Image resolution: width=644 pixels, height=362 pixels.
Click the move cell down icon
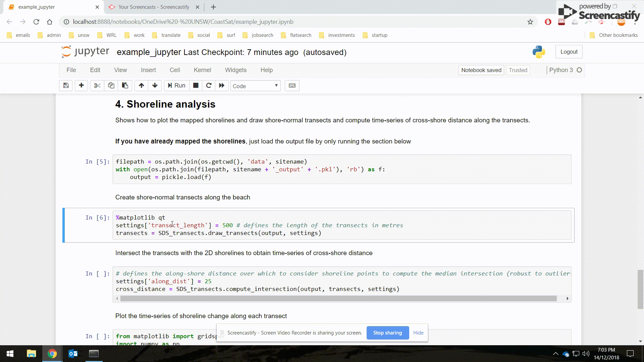155,85
